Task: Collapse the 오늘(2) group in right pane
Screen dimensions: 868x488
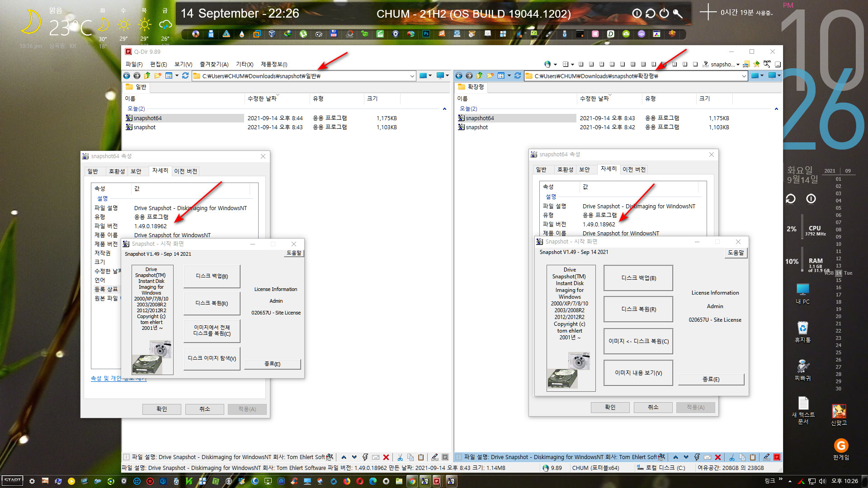Action: tap(776, 109)
